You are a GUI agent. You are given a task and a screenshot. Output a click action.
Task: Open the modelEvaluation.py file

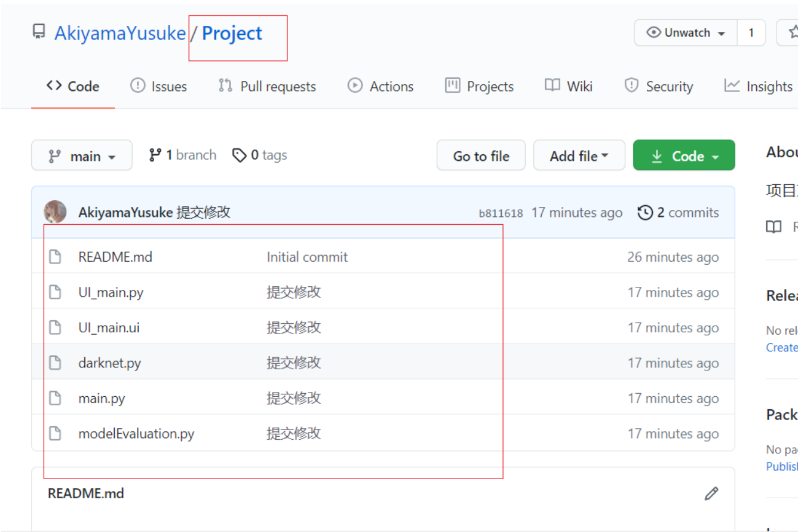(x=136, y=434)
